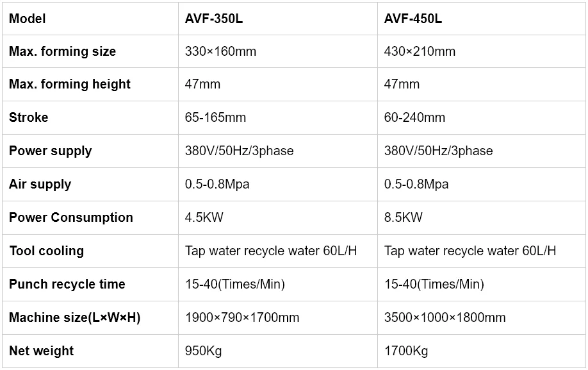
Task: Select the 60-240mm stroke value
Action: coord(414,117)
